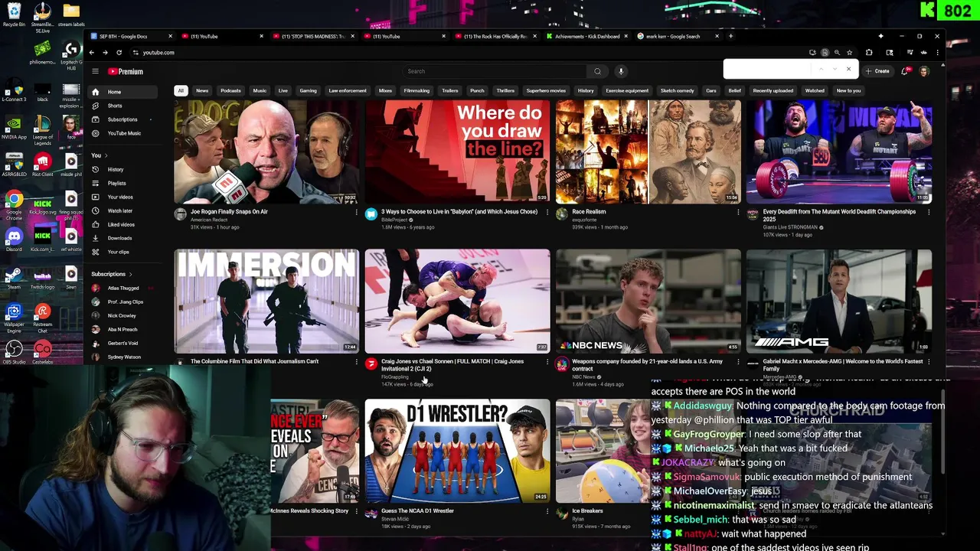Viewport: 980px width, 551px height.
Task: Click the YouTube Premium logo
Action: (x=125, y=71)
